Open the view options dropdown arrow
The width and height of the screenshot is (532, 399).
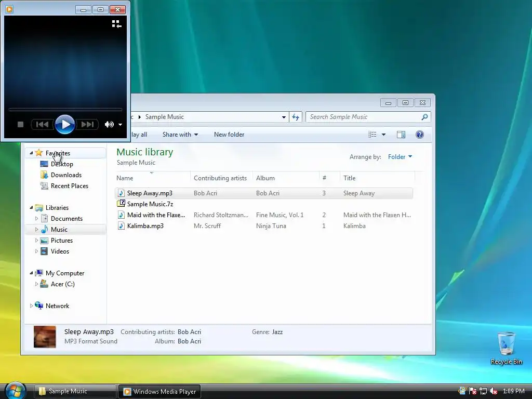(384, 135)
